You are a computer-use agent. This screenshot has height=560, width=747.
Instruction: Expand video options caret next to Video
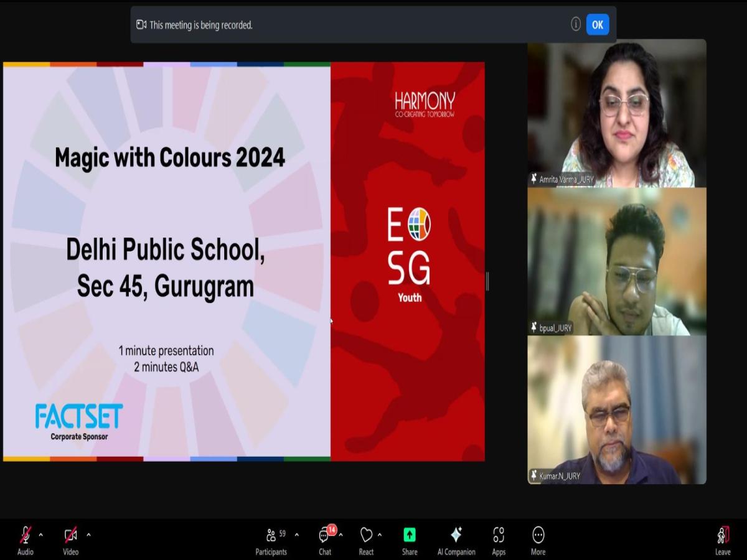88,534
